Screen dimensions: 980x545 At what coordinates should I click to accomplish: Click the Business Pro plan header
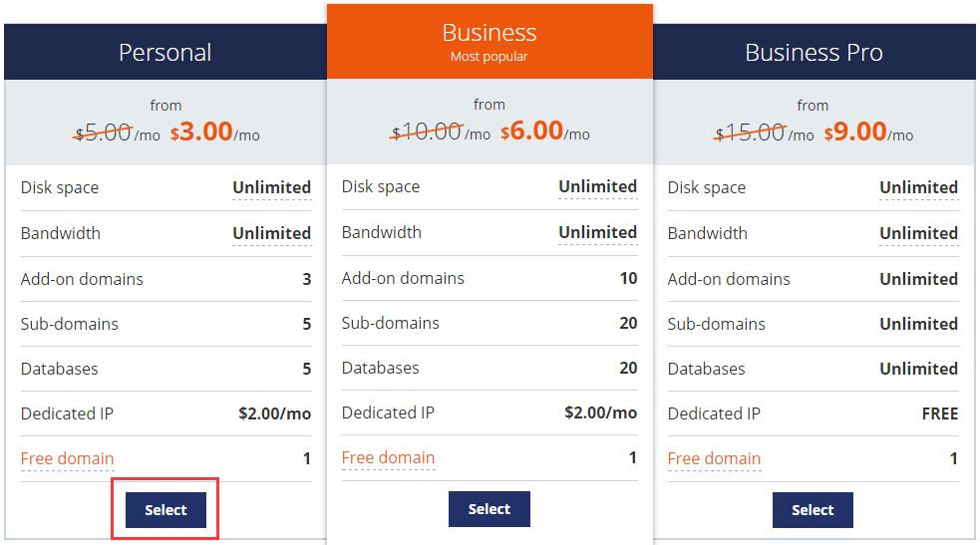[x=814, y=52]
